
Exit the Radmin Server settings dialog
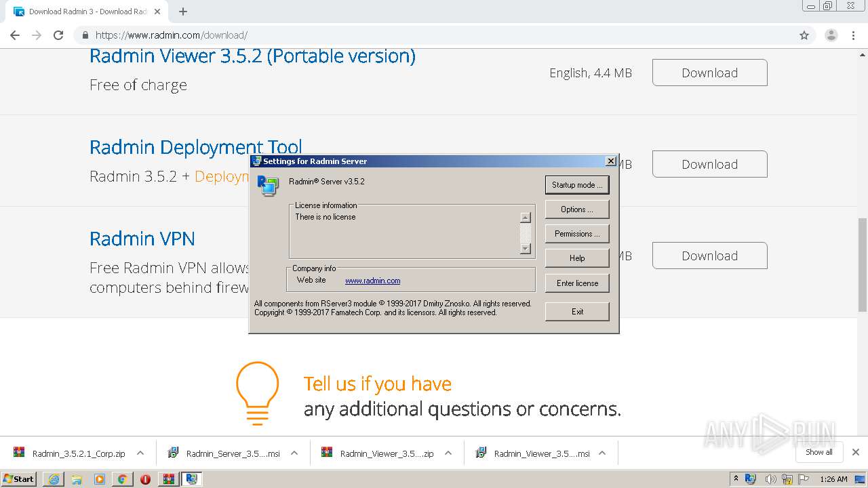[x=577, y=312]
